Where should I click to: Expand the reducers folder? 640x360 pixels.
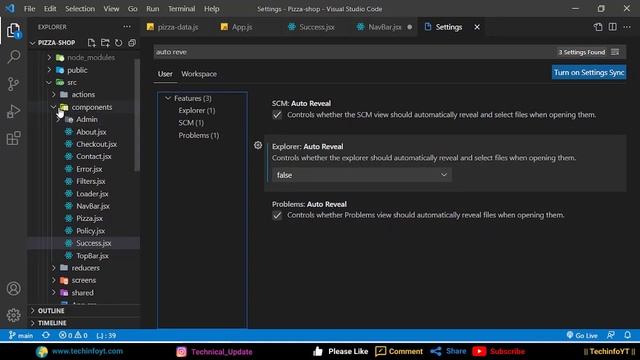pos(54,268)
